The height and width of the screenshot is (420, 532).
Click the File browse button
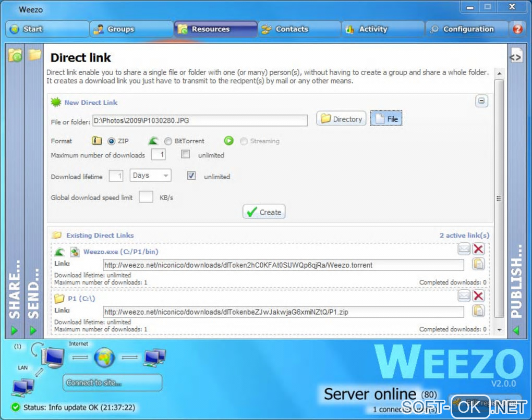tap(386, 118)
